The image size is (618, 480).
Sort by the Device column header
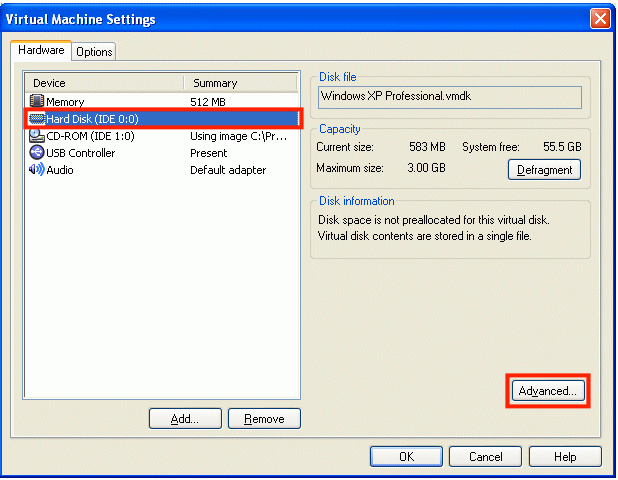point(104,83)
